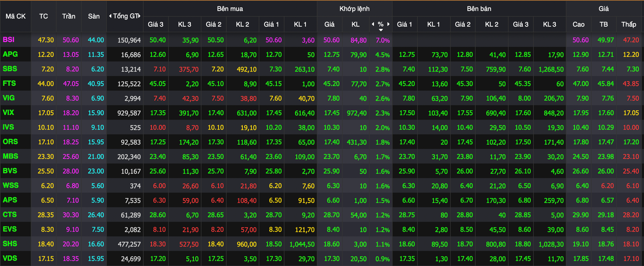Click the left arrow next to % header
The image size is (644, 266).
(373, 24)
